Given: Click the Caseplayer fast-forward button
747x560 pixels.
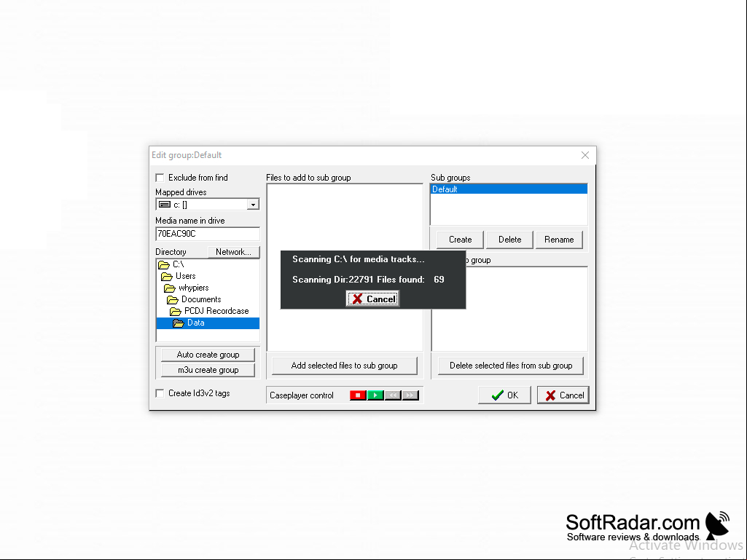Looking at the screenshot, I should point(410,395).
